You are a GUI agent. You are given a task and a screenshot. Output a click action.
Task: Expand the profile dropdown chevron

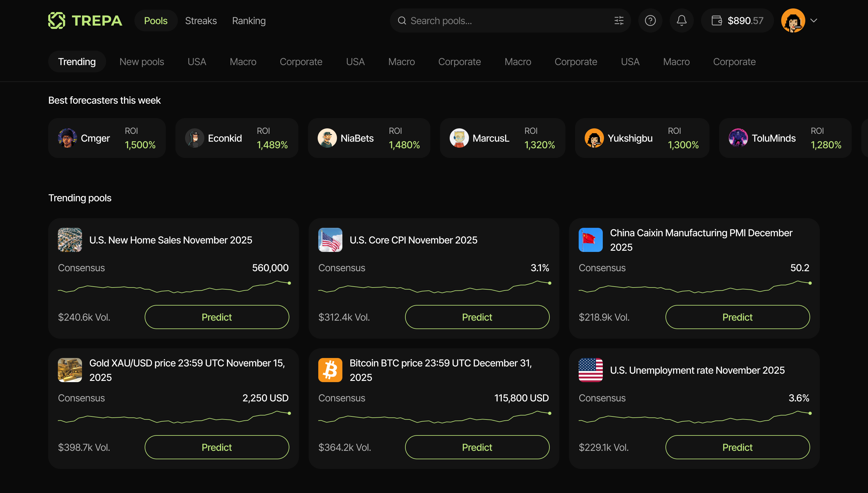click(x=814, y=21)
